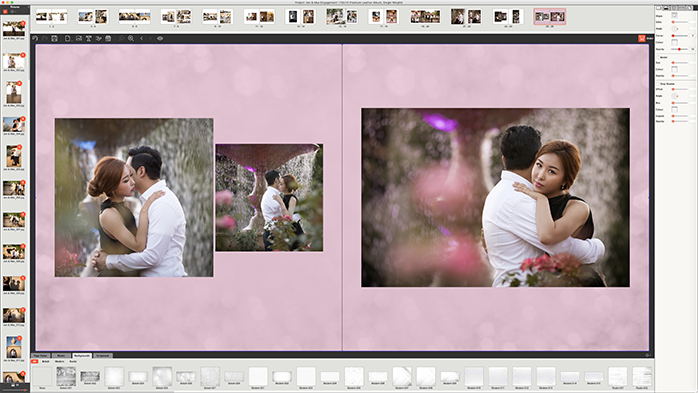Click the delete trash icon in toolbar
The image size is (698, 393).
tap(108, 39)
